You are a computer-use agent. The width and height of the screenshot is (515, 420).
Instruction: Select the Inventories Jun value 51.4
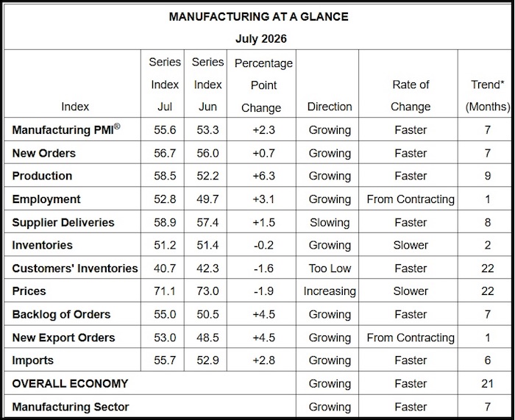[x=207, y=245]
